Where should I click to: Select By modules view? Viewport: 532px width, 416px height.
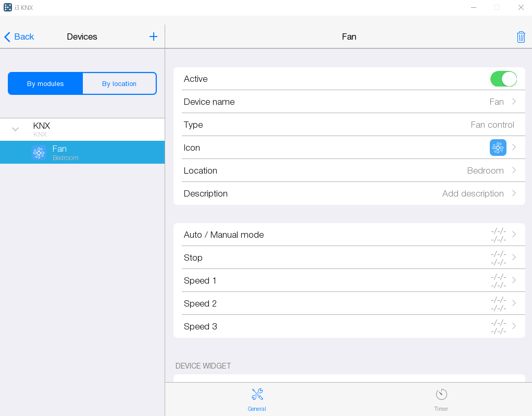pyautogui.click(x=45, y=83)
